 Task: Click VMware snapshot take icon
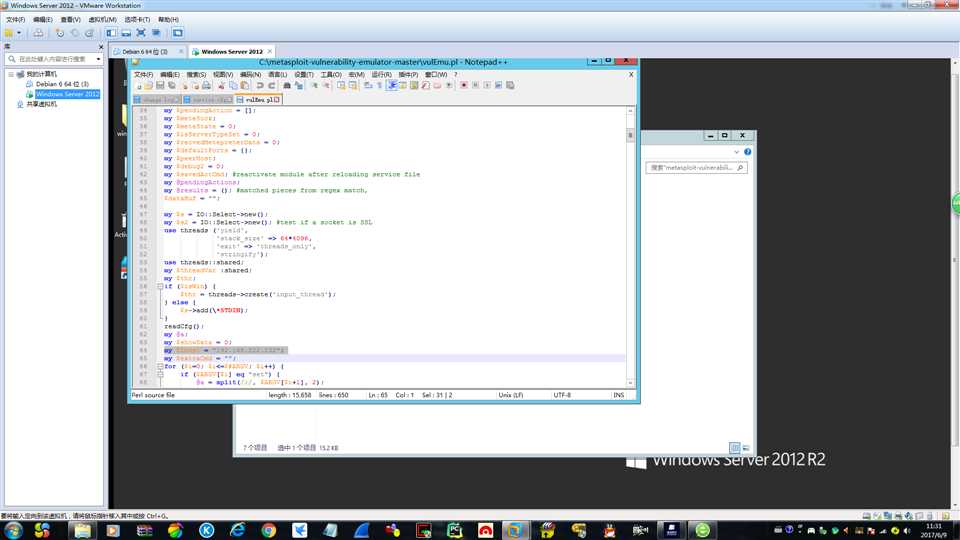(x=60, y=33)
